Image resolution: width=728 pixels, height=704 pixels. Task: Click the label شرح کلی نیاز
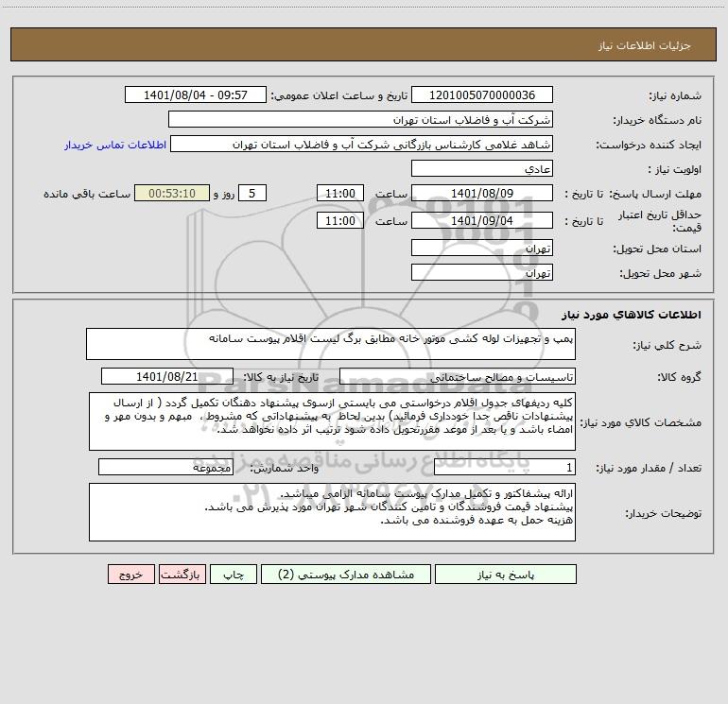pos(667,345)
